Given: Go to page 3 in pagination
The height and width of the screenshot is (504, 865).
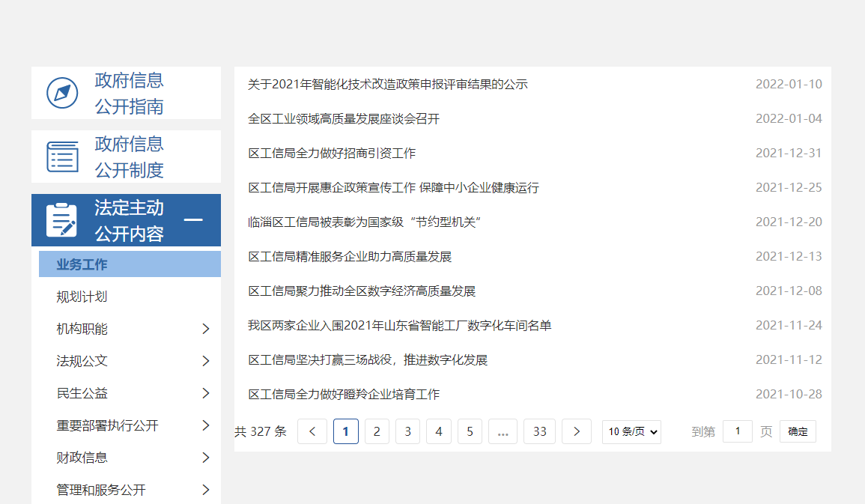Looking at the screenshot, I should click(407, 431).
